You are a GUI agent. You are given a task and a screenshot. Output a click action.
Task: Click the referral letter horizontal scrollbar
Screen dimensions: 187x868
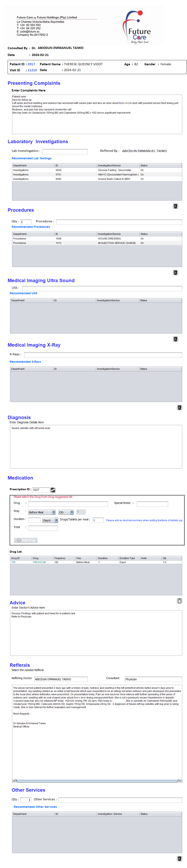point(97,780)
